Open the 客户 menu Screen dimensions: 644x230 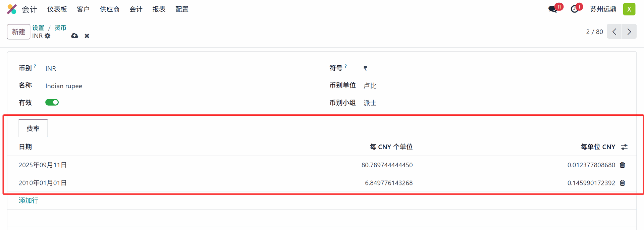[x=83, y=9]
